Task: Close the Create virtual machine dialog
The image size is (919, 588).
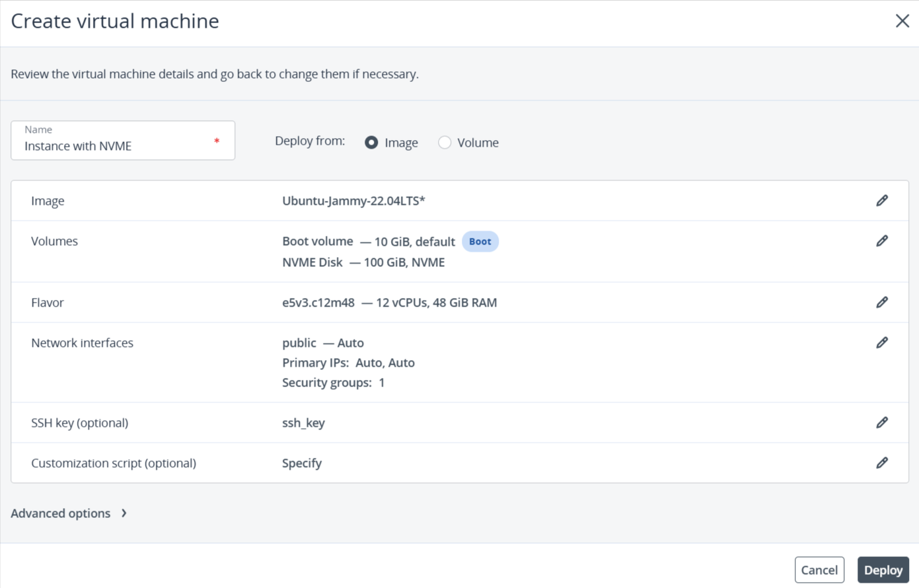Action: (902, 21)
